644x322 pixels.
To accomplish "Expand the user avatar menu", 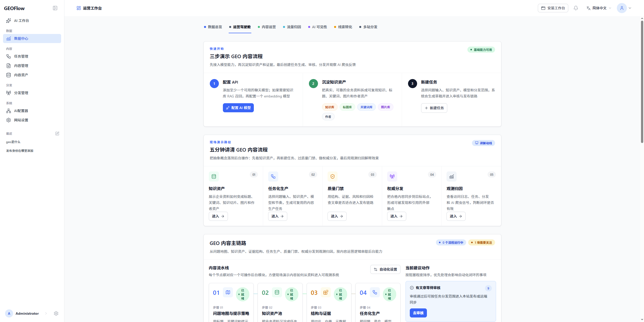I will pyautogui.click(x=624, y=8).
